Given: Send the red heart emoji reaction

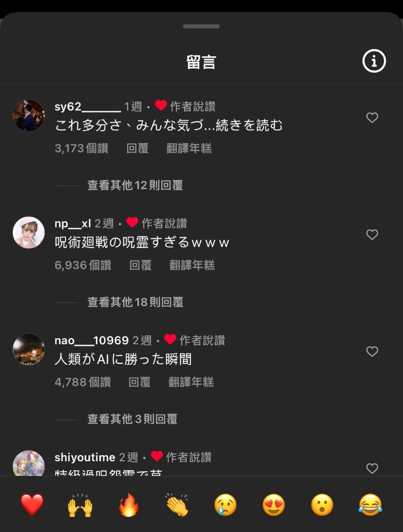Looking at the screenshot, I should click(x=32, y=505).
